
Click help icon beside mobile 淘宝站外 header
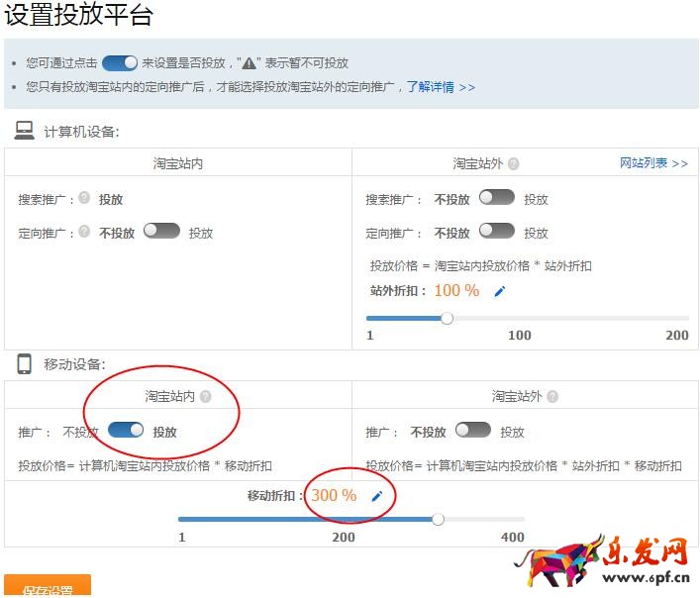(x=552, y=397)
